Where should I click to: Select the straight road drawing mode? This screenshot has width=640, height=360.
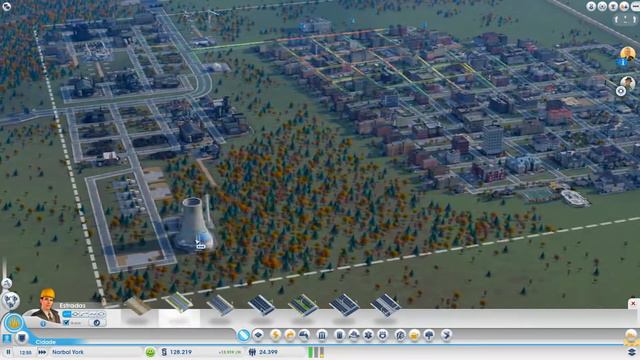click(x=67, y=314)
